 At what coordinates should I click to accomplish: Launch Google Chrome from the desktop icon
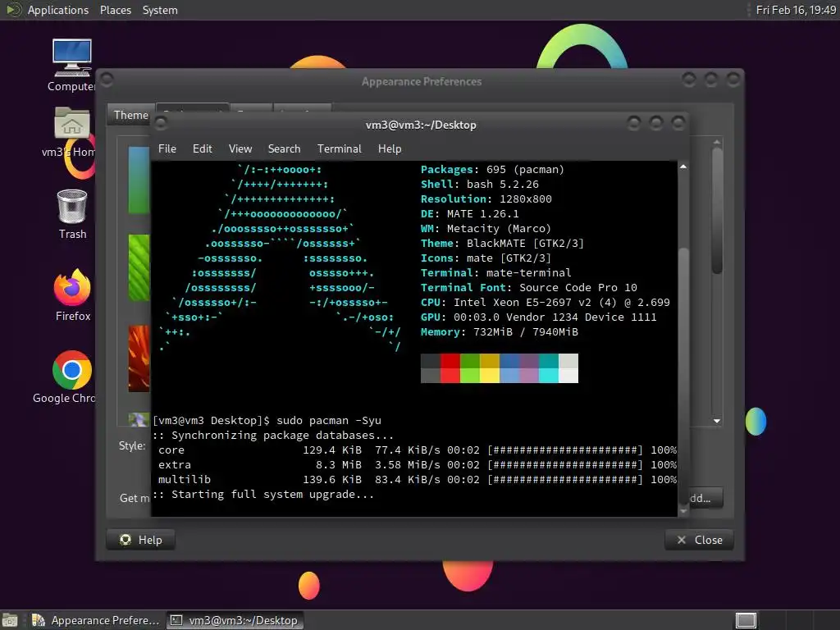pyautogui.click(x=68, y=377)
